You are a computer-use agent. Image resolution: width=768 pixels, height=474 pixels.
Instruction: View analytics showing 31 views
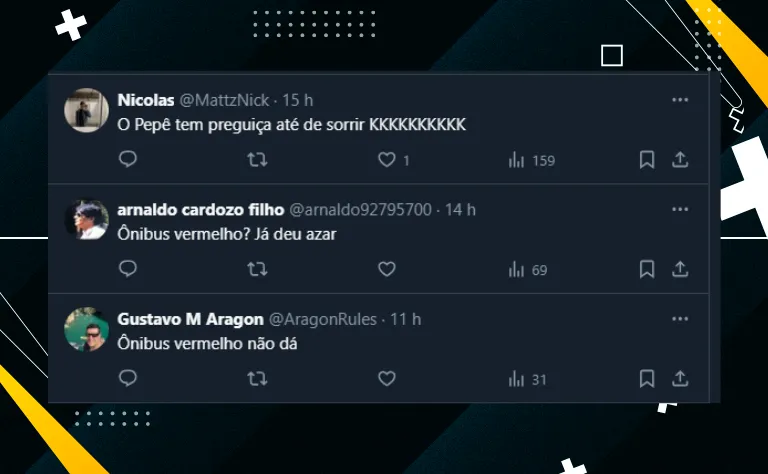tap(528, 379)
